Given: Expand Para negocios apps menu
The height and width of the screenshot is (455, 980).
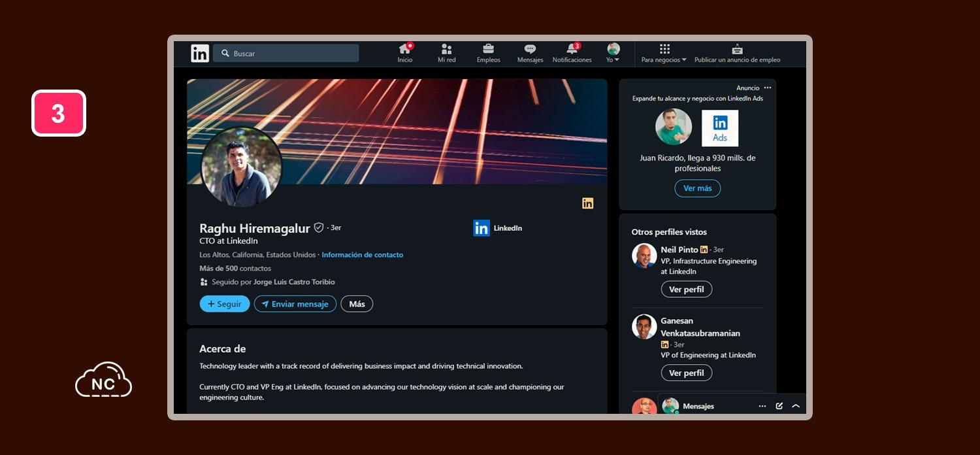Looking at the screenshot, I should coord(664,54).
